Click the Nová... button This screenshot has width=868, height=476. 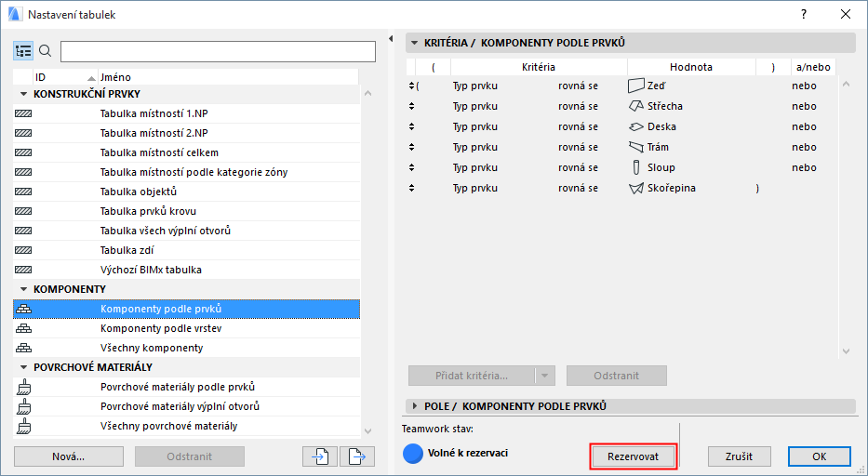click(x=69, y=456)
